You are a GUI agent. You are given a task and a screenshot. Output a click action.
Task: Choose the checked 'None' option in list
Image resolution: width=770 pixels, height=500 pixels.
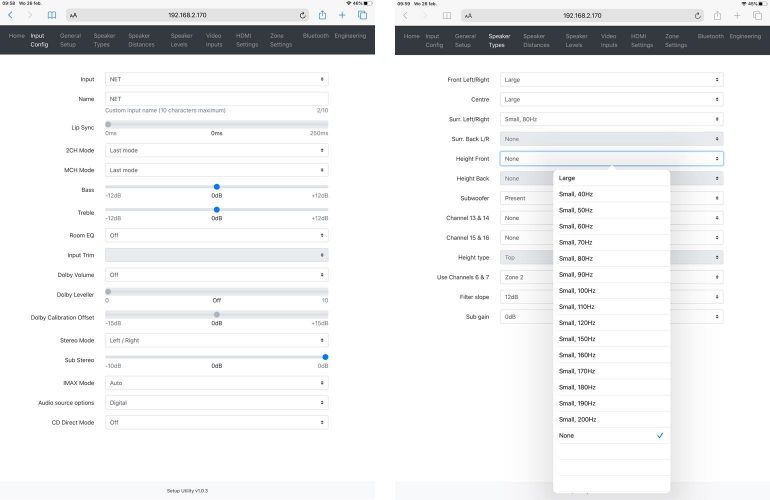(610, 436)
